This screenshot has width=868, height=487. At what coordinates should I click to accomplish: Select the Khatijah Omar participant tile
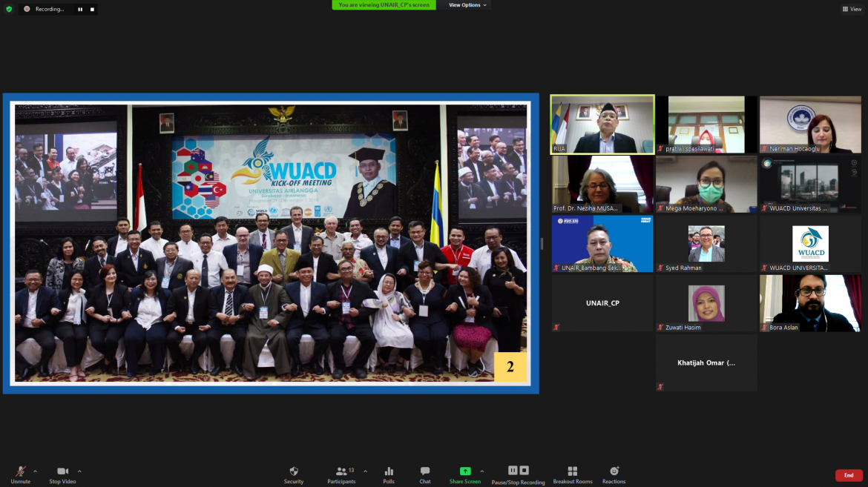pos(706,363)
